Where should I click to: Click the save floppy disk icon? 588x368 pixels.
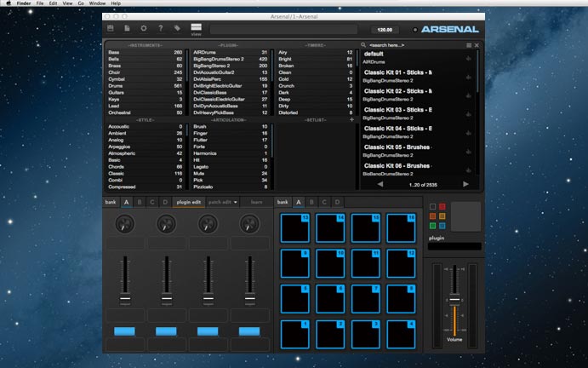(x=111, y=28)
